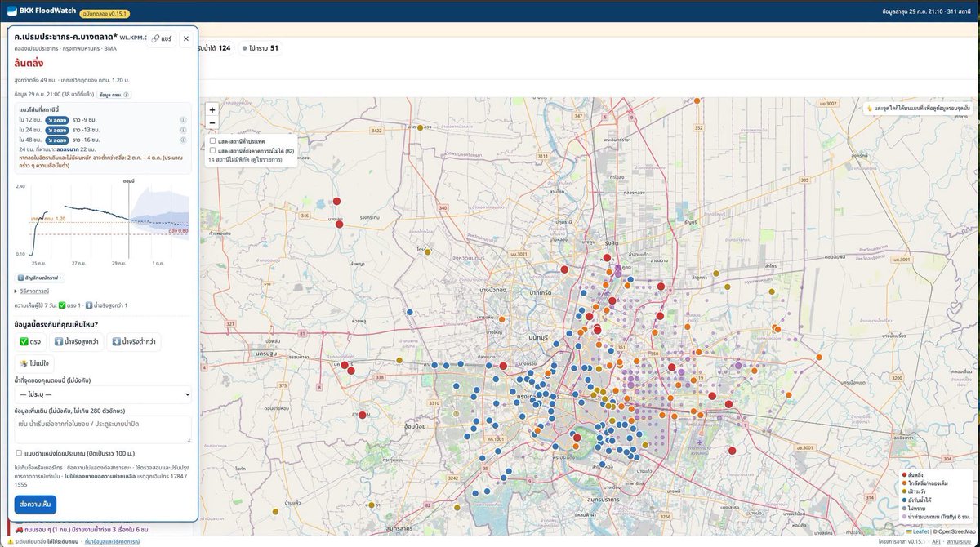Tick the แนบตำแหน่งโดยประมาณ checkbox
Viewport: 980px width, 547px height.
coord(19,453)
